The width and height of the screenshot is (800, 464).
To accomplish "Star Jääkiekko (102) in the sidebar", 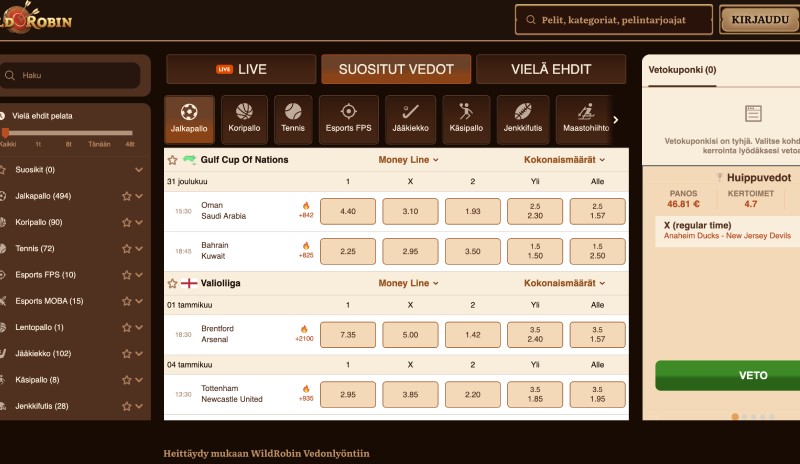I will [127, 354].
